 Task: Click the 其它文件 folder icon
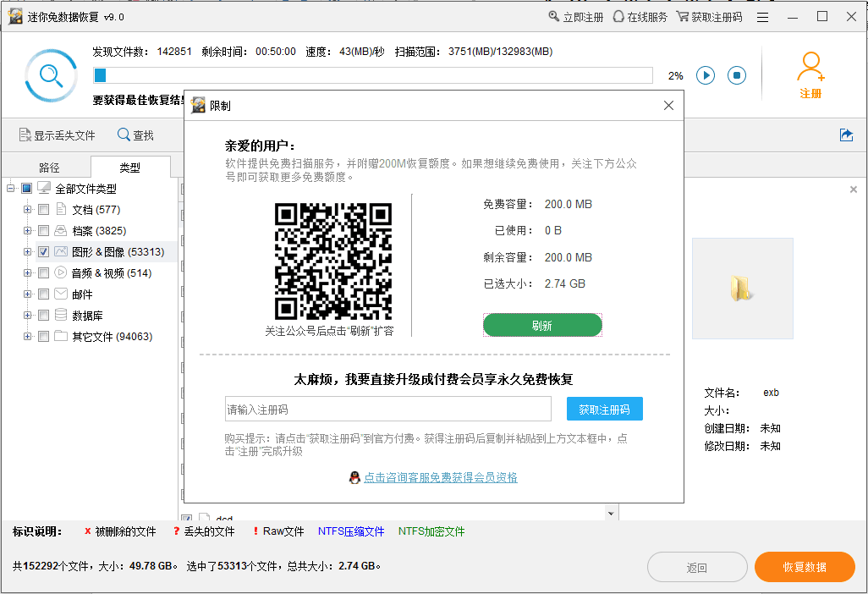(61, 336)
